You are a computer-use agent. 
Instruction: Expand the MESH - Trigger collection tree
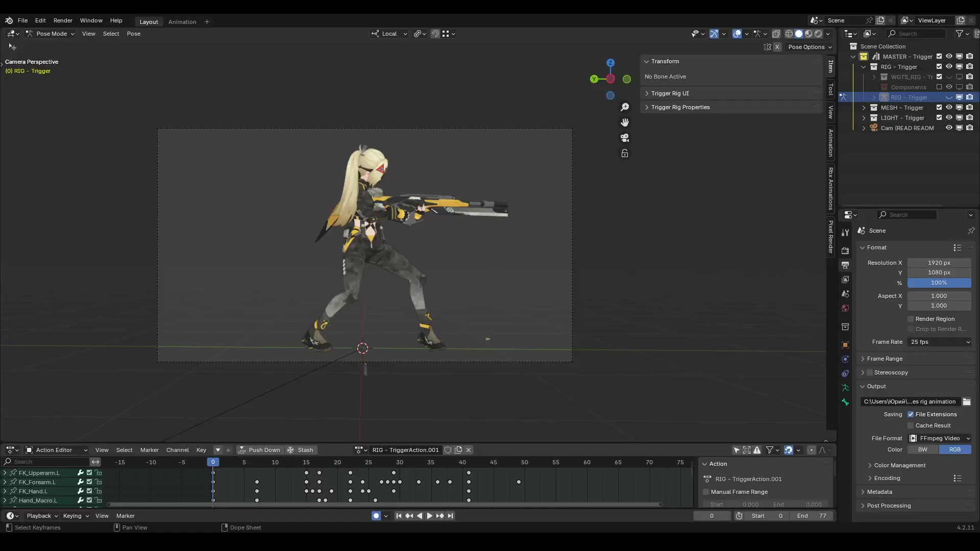pos(864,108)
